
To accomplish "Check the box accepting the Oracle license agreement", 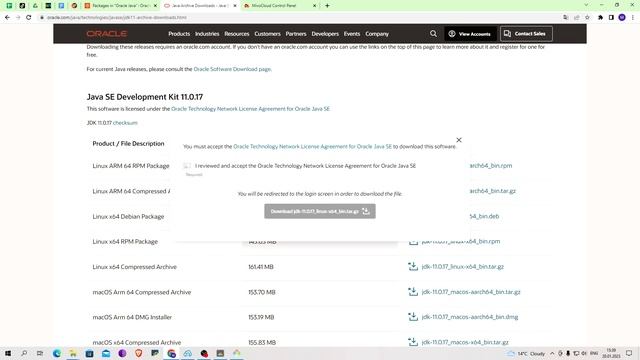I will 187,166.
